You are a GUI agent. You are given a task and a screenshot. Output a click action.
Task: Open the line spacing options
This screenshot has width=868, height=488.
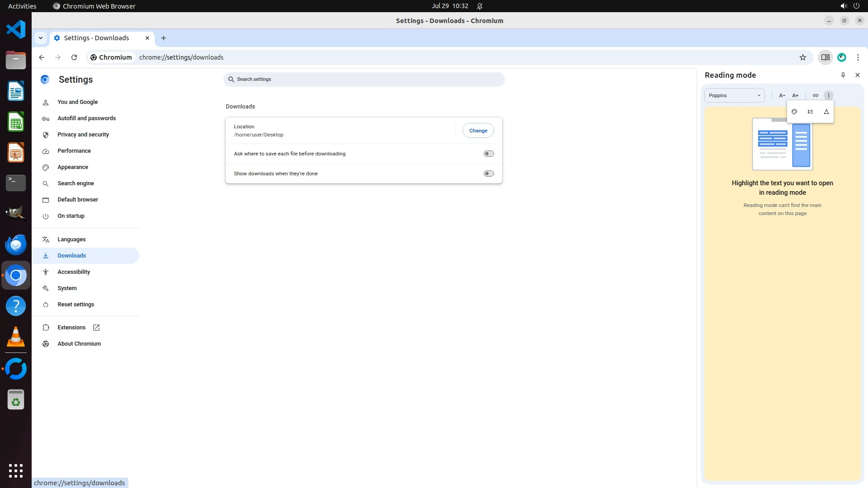[x=810, y=112]
